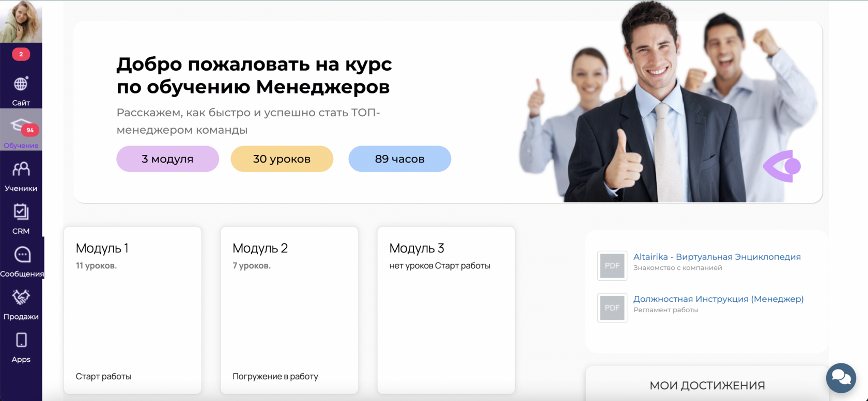Open Altairika - Виртуальная Энциклопедия link
The image size is (868, 401).
(717, 257)
